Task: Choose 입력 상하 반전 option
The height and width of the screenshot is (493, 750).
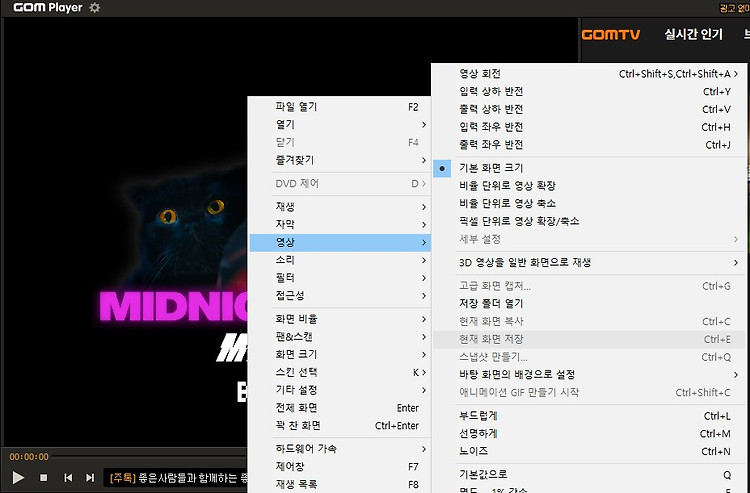Action: (589, 91)
